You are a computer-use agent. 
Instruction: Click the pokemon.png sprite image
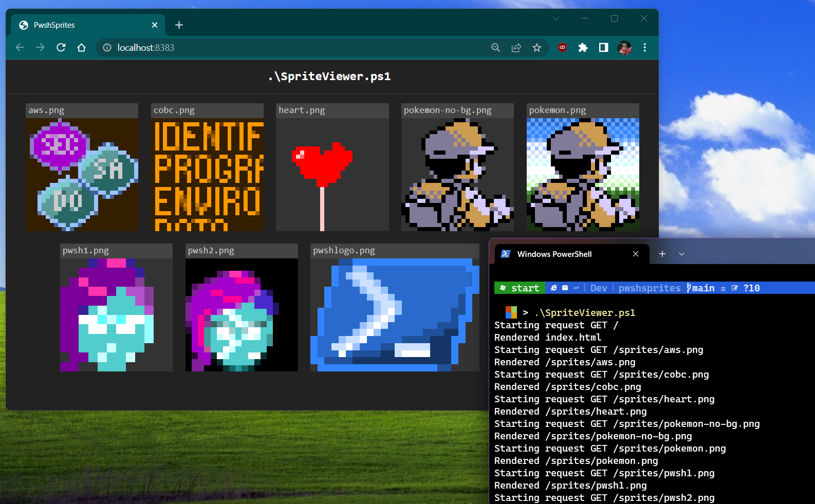(583, 174)
